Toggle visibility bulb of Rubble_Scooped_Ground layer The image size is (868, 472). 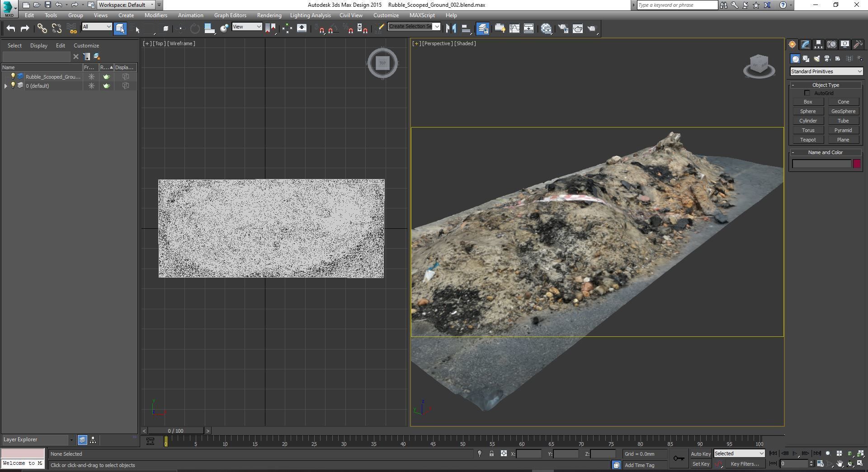(13, 76)
